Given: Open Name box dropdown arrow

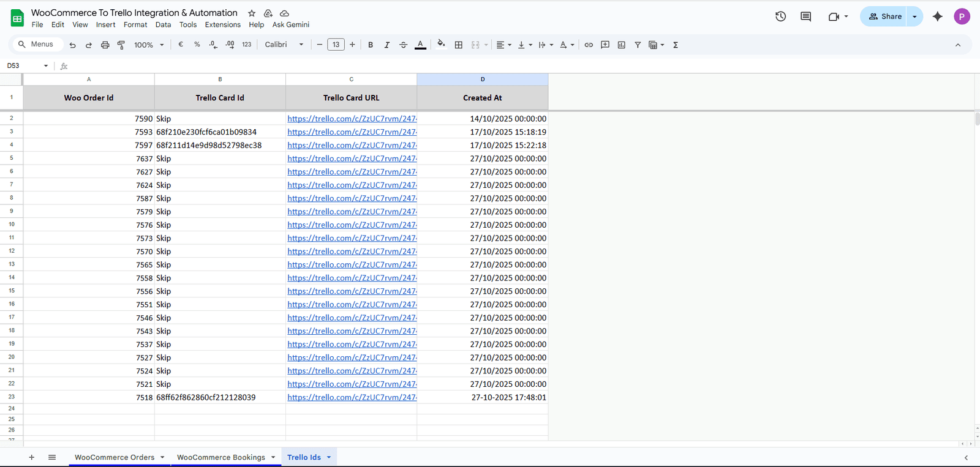Looking at the screenshot, I should pyautogui.click(x=46, y=65).
